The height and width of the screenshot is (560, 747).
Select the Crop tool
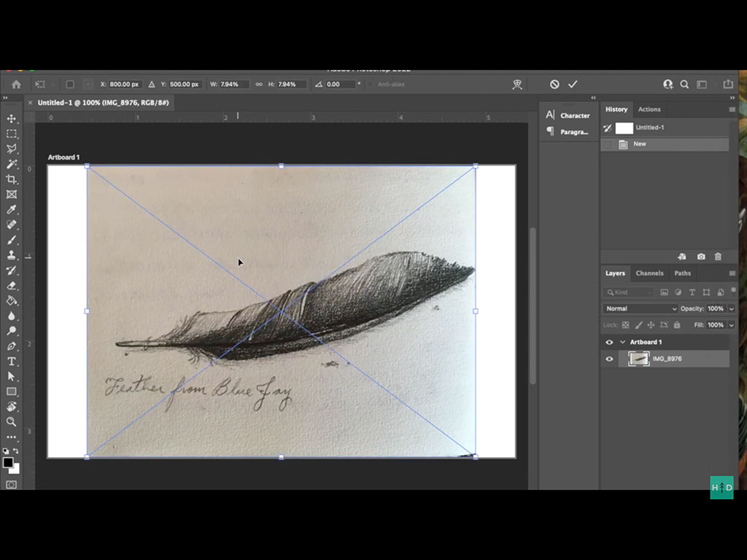(12, 179)
